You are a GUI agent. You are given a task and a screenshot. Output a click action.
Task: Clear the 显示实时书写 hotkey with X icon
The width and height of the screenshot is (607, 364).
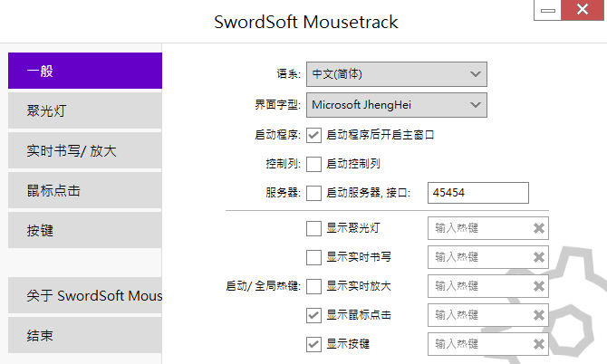pyautogui.click(x=539, y=257)
